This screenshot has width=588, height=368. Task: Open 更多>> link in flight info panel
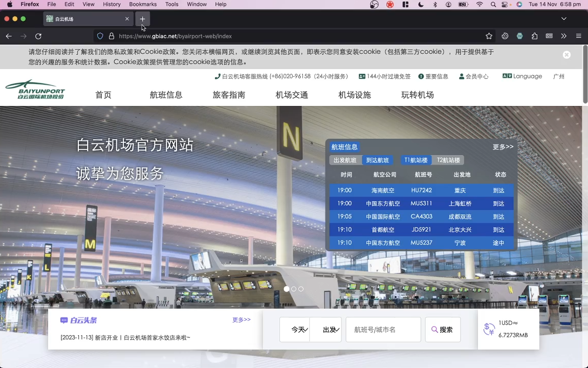click(503, 147)
